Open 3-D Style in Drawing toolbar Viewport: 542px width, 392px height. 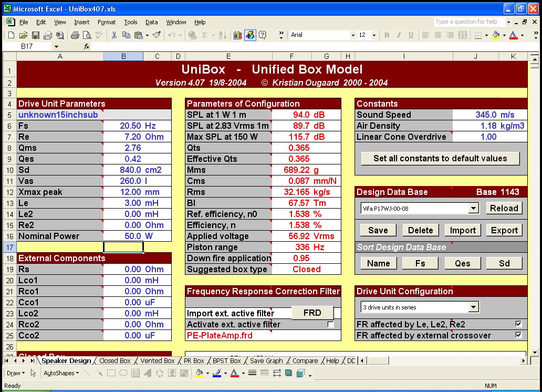pos(301,373)
